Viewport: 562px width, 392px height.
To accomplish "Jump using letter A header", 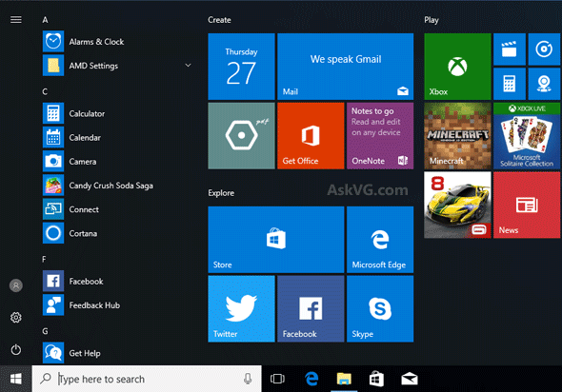I will [x=45, y=20].
